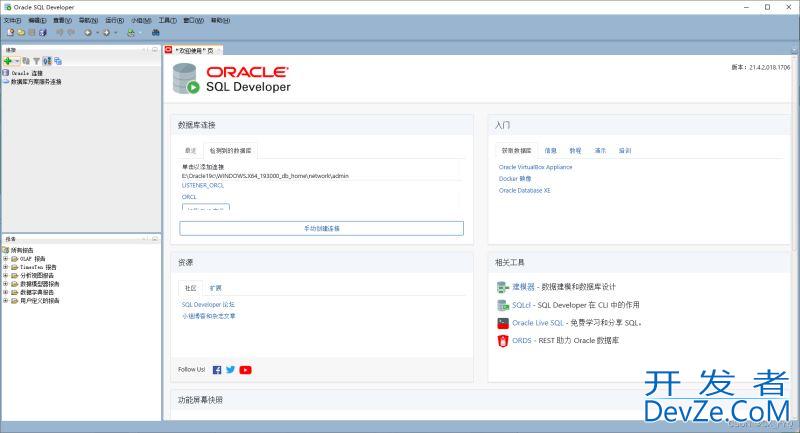This screenshot has height=433, width=800.
Task: Click the green plus New Connection icon
Action: coord(8,61)
